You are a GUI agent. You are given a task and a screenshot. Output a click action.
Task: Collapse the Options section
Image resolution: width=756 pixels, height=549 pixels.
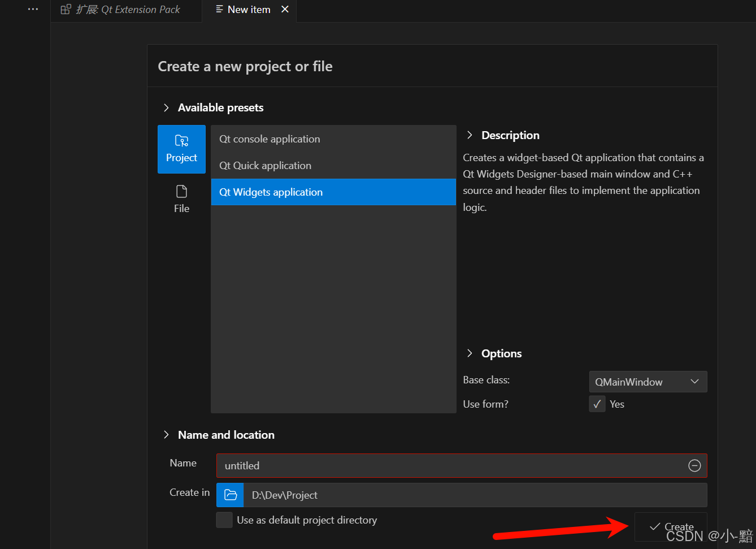click(x=470, y=353)
